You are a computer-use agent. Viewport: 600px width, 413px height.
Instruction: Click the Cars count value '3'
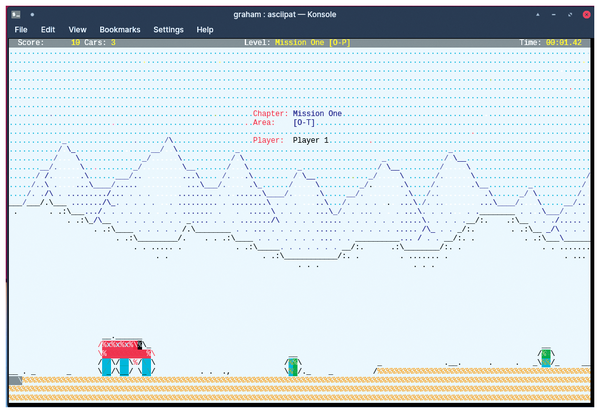tap(113, 42)
